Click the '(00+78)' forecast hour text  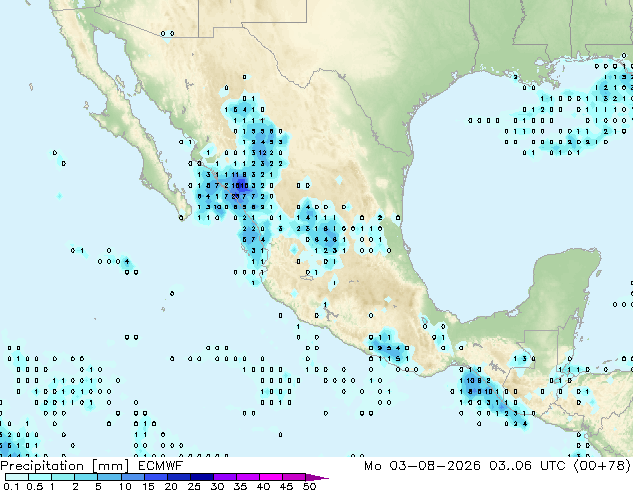pos(602,466)
